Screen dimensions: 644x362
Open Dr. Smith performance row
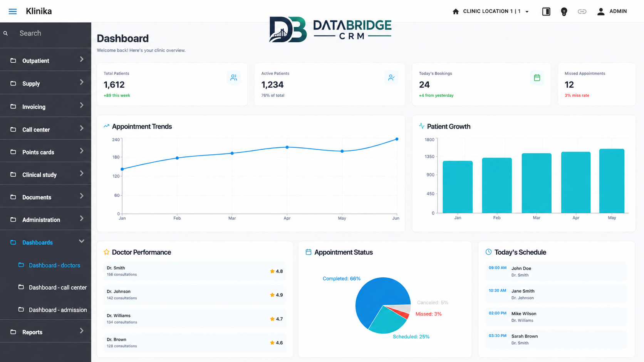click(x=195, y=271)
